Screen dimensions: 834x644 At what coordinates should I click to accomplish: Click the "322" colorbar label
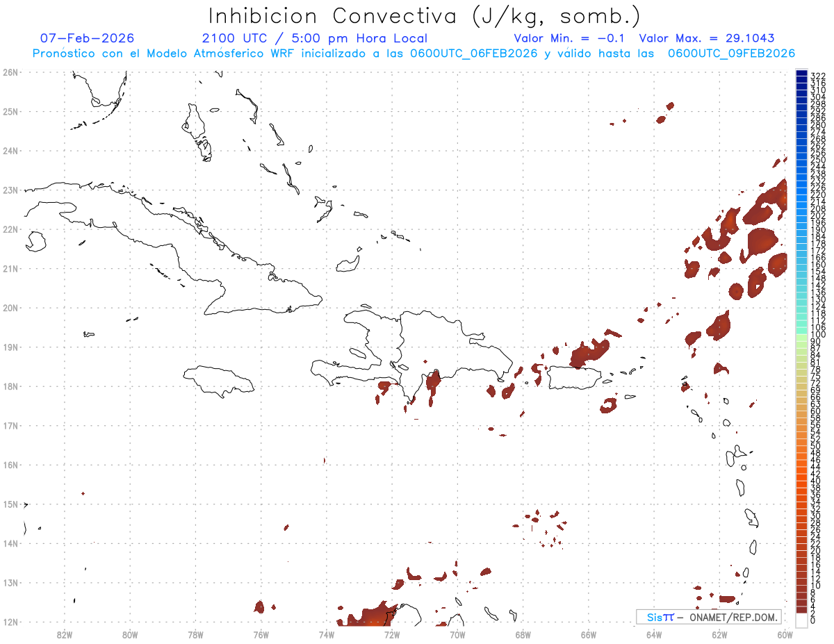pyautogui.click(x=818, y=76)
